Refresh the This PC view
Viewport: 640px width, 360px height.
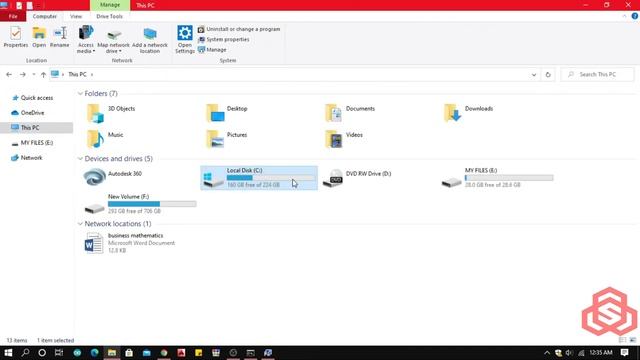[548, 75]
